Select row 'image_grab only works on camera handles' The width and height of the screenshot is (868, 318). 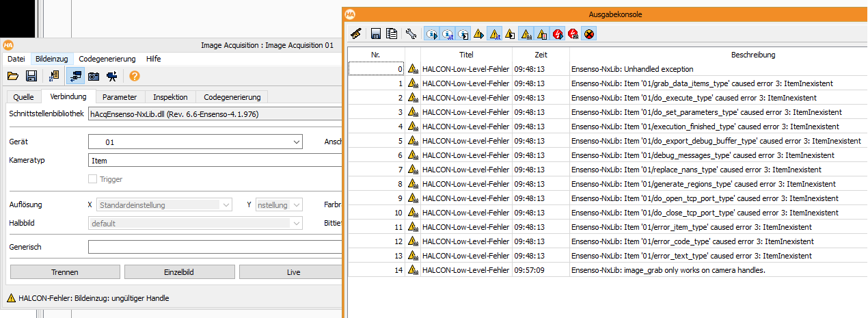(x=607, y=270)
